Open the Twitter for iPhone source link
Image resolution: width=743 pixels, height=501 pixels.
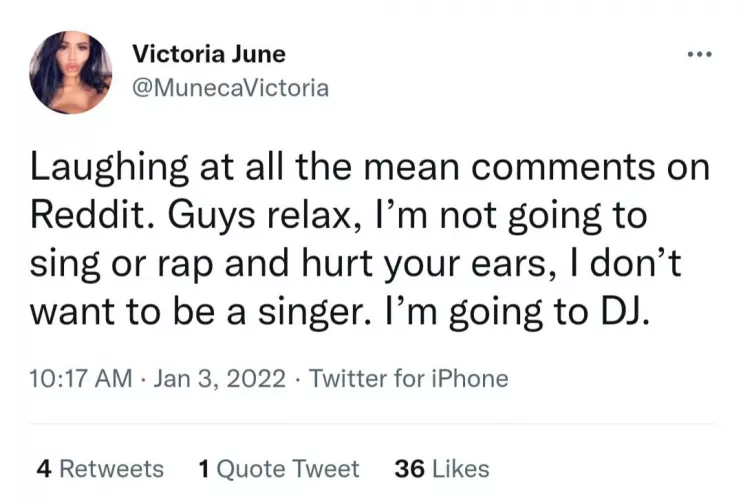pos(408,379)
